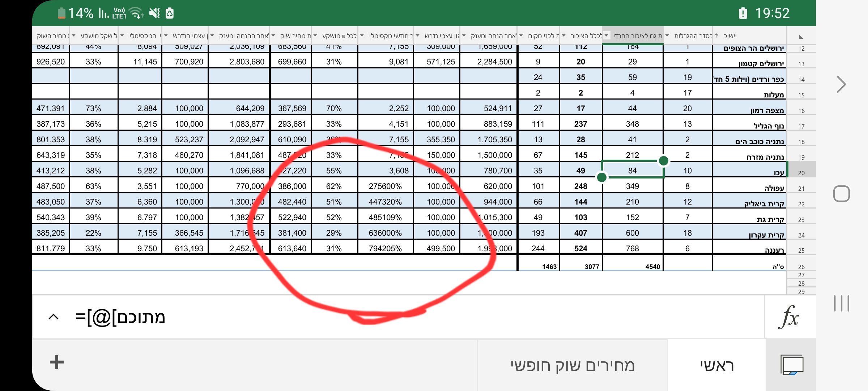The width and height of the screenshot is (868, 391).
Task: Switch to the מחירים שוק חופשי tab
Action: (x=573, y=366)
